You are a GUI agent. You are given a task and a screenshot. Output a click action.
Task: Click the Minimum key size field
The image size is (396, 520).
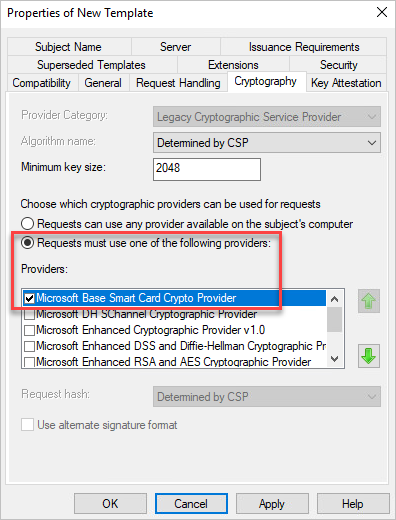click(x=207, y=169)
